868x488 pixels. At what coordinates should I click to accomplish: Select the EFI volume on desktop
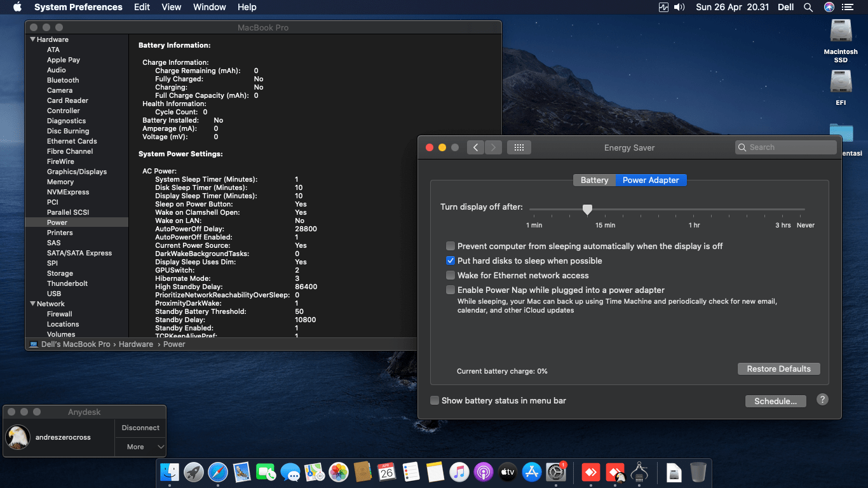(x=841, y=87)
